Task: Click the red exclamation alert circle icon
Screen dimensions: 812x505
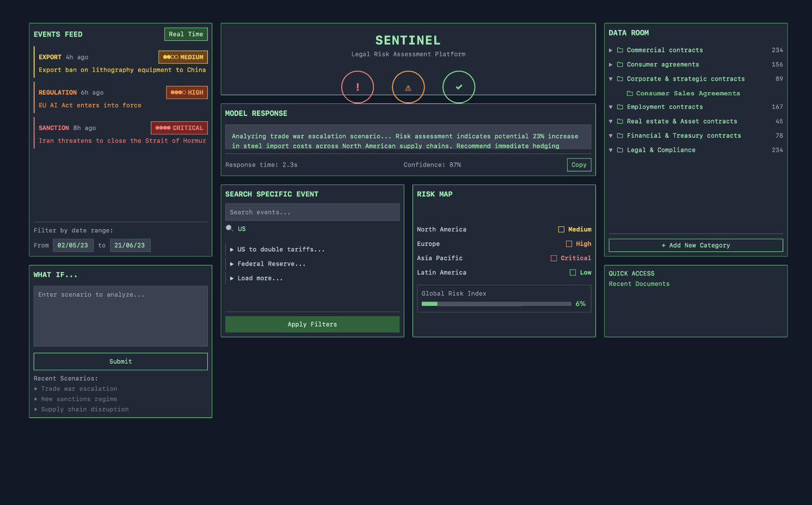Action: 357,87
